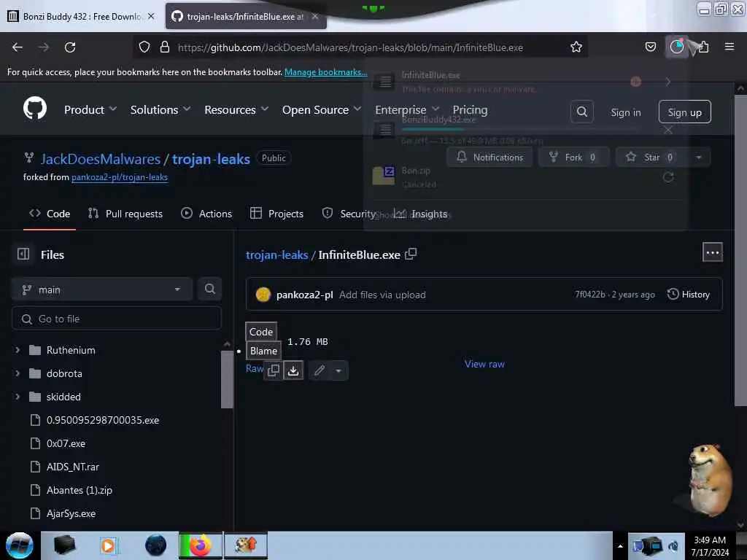Image resolution: width=747 pixels, height=560 pixels.
Task: Expand the Ruthenium folder
Action: (18, 350)
